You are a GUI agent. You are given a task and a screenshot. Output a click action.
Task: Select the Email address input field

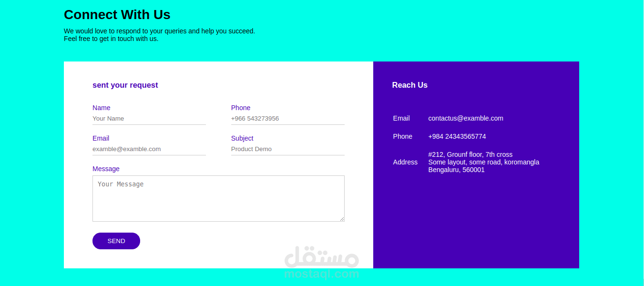click(149, 149)
